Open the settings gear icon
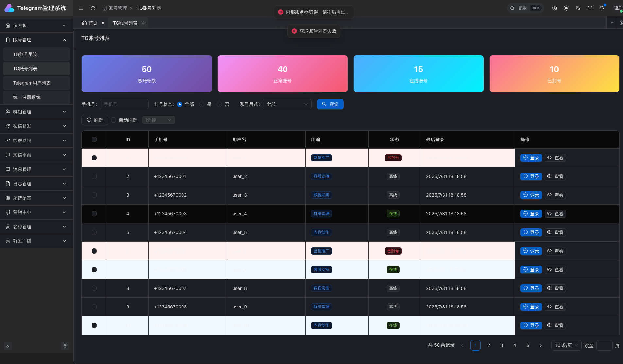Screen dimensions: 623x364 coord(555,8)
